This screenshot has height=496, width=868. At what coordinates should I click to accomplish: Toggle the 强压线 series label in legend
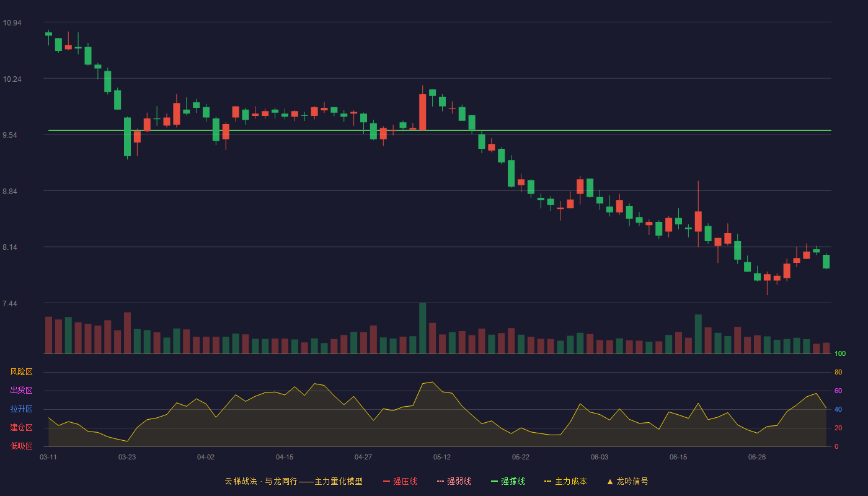click(x=405, y=481)
